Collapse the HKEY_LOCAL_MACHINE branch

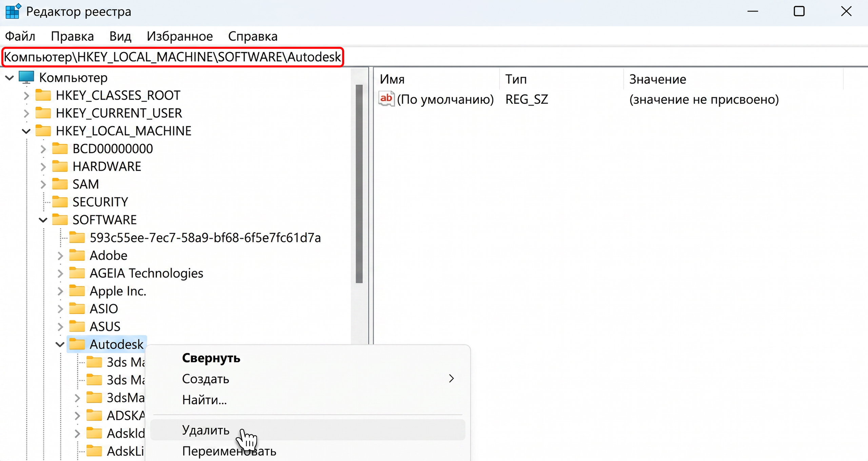pos(26,131)
